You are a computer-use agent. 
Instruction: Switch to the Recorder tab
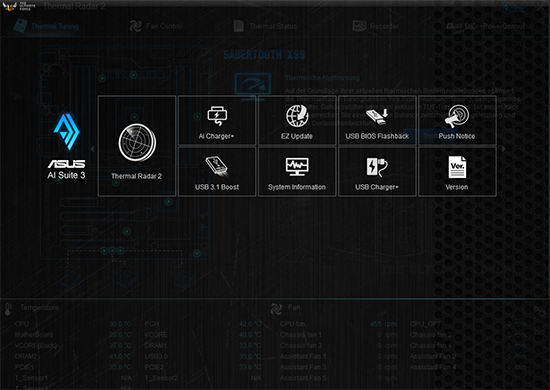point(375,26)
